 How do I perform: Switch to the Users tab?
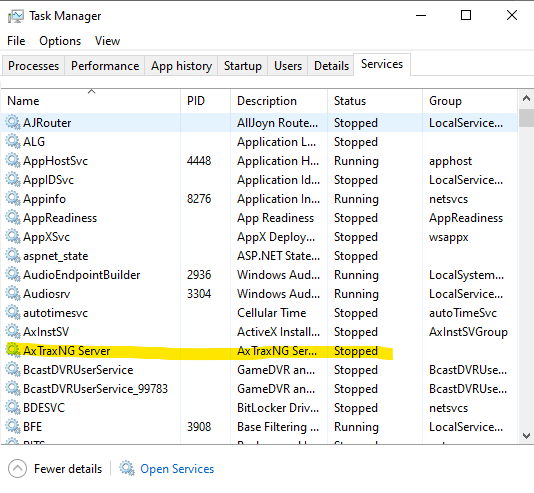click(288, 66)
